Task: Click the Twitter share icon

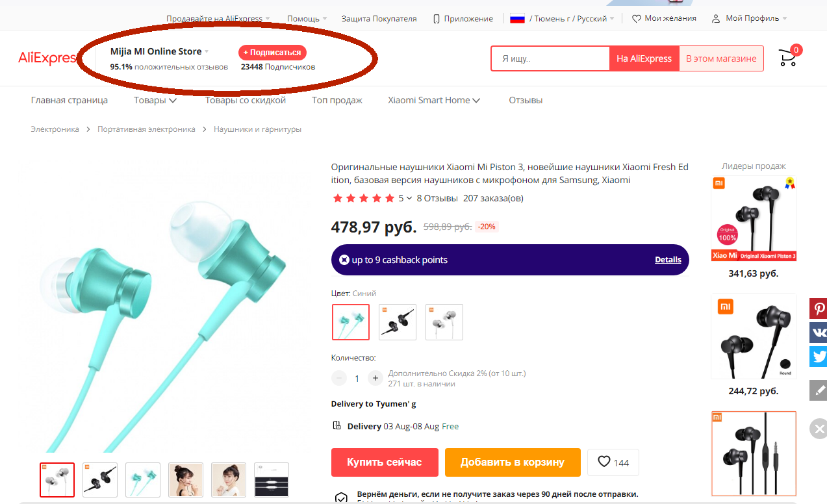Action: [819, 357]
